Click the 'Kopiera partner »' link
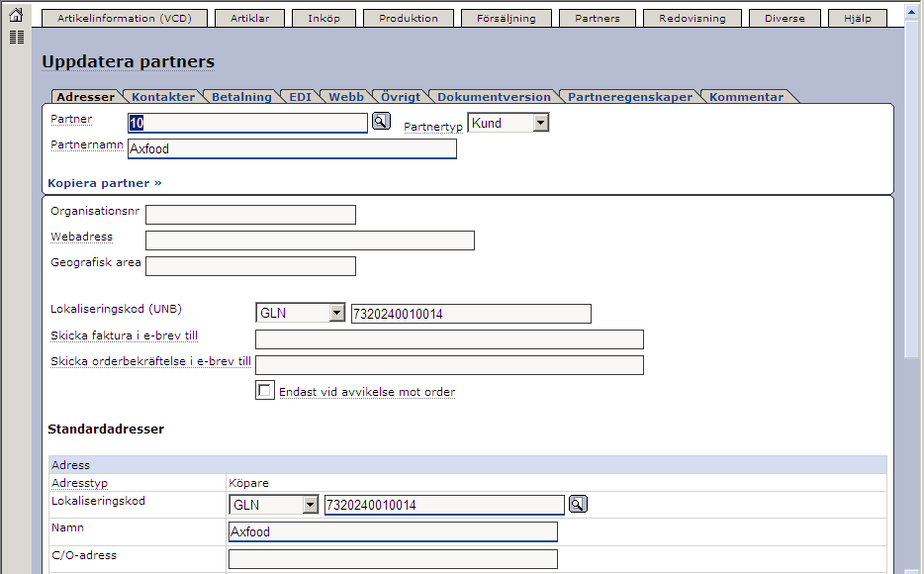This screenshot has height=574, width=924. [104, 183]
